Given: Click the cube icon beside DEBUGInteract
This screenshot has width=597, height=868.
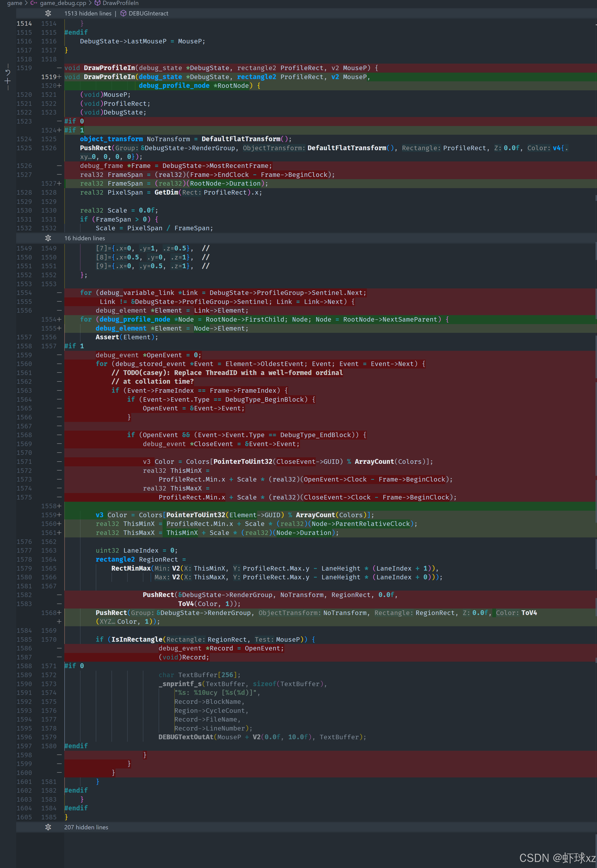Looking at the screenshot, I should click(123, 13).
